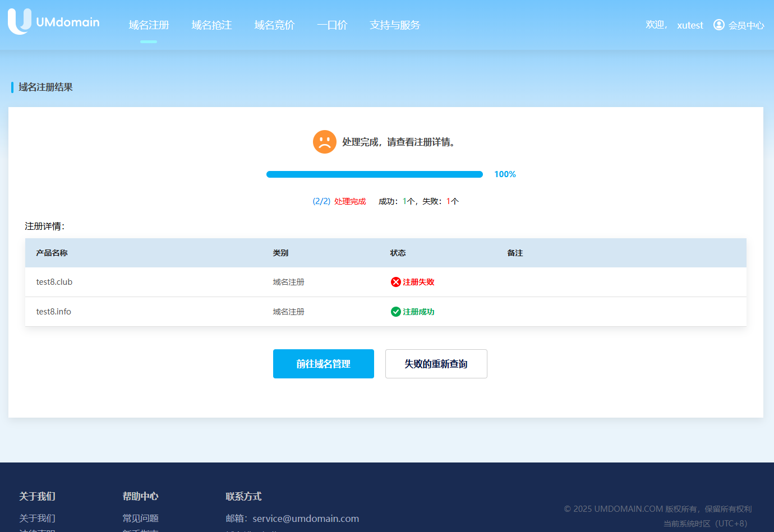Click the 100% registration progress bar
Viewport: 774px width, 532px height.
(x=374, y=174)
